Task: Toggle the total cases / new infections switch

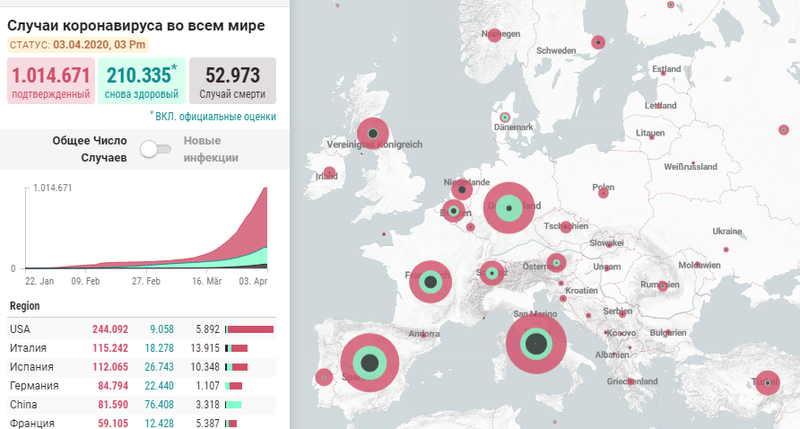Action: (155, 149)
